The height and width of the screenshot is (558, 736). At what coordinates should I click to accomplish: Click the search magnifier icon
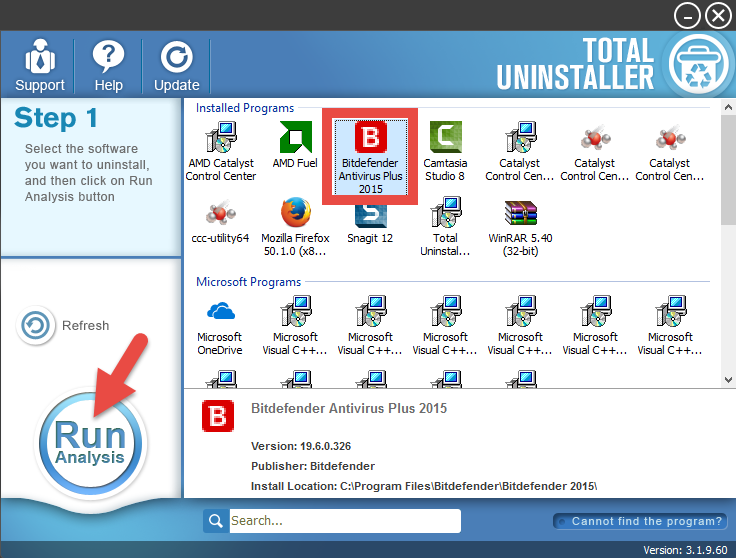(x=216, y=521)
